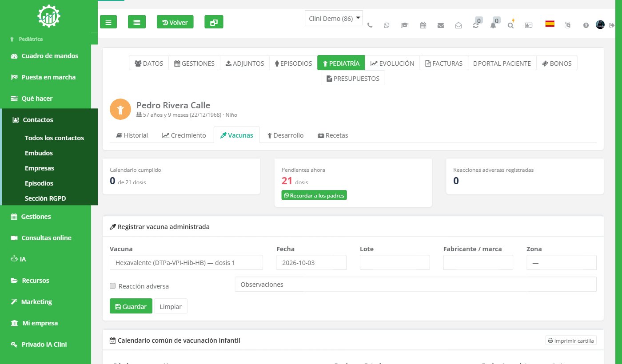
Task: Click the Fabricante / marca field
Action: 478,262
